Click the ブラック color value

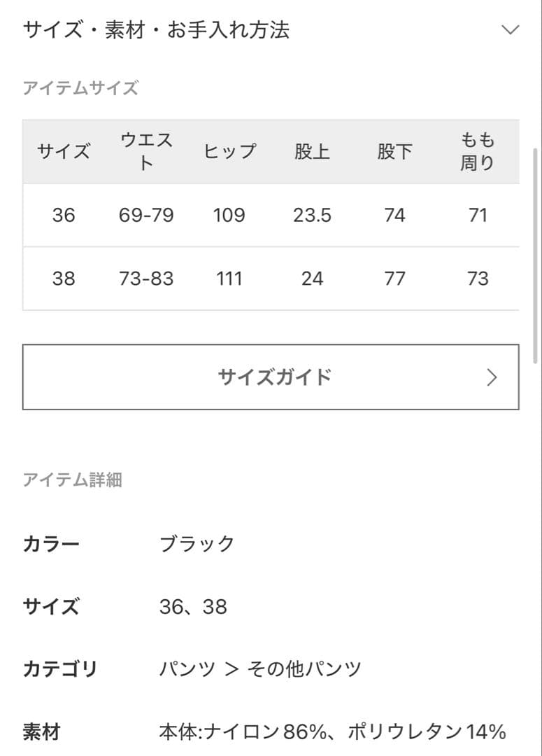coord(197,544)
